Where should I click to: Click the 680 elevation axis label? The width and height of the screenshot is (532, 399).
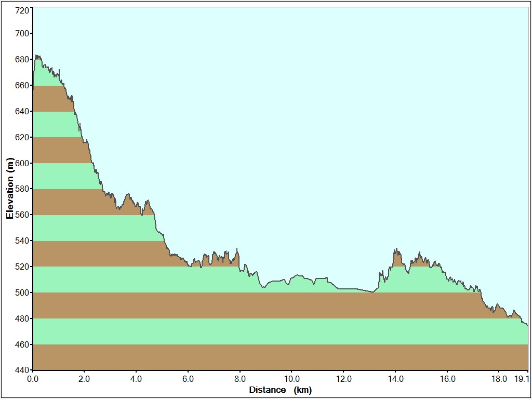tap(22, 59)
